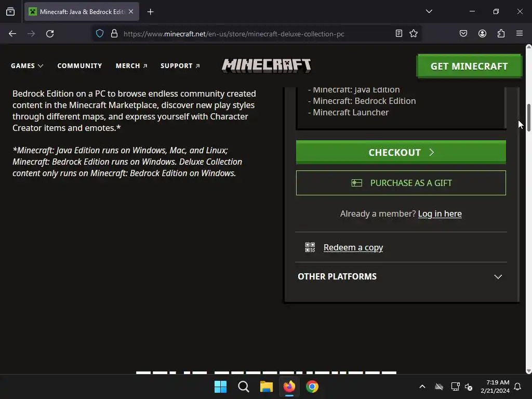
Task: Toggle reader view icon
Action: (399, 33)
